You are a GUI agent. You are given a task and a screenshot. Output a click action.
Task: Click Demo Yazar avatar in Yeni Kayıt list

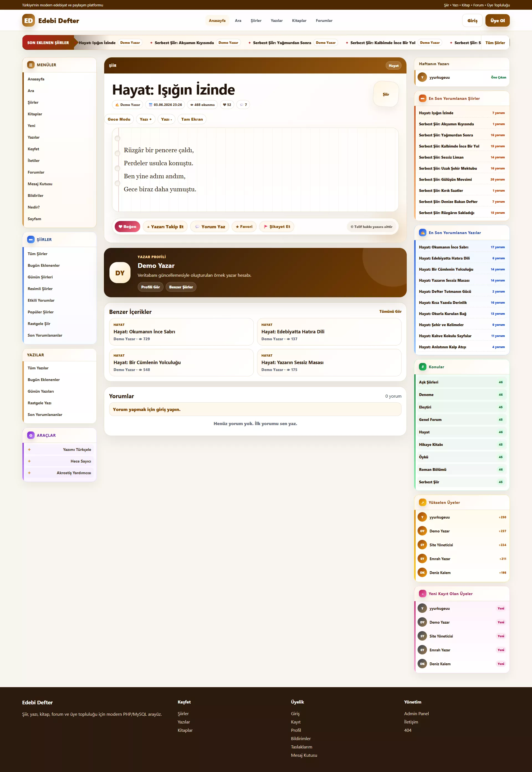(422, 622)
